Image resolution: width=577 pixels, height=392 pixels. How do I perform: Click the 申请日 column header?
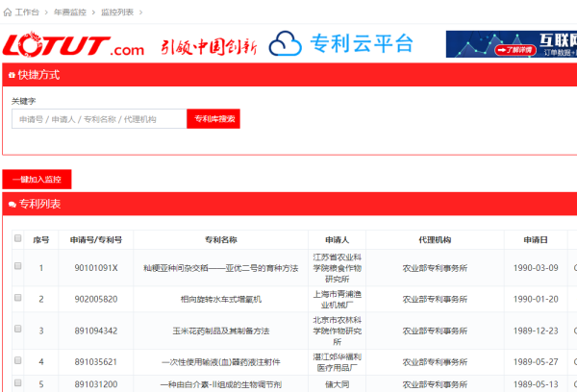[536, 239]
